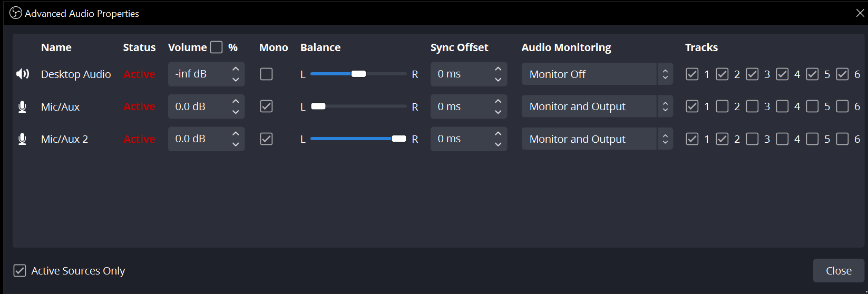The image size is (868, 294).
Task: Enable track 3 for Mic/Aux
Action: point(752,106)
